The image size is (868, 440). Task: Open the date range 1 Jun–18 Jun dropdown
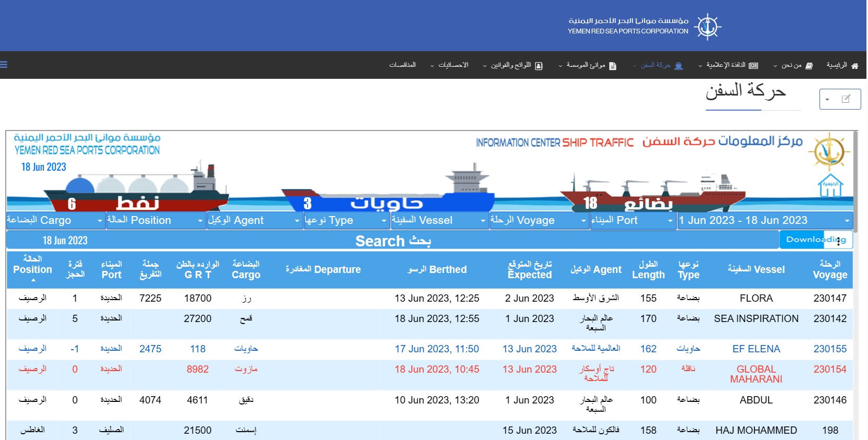[765, 221]
